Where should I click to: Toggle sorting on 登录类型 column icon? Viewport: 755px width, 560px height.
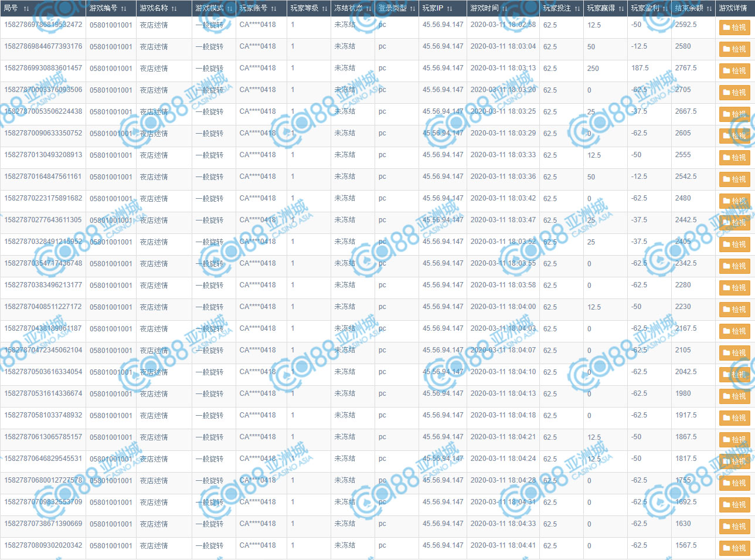[x=413, y=9]
